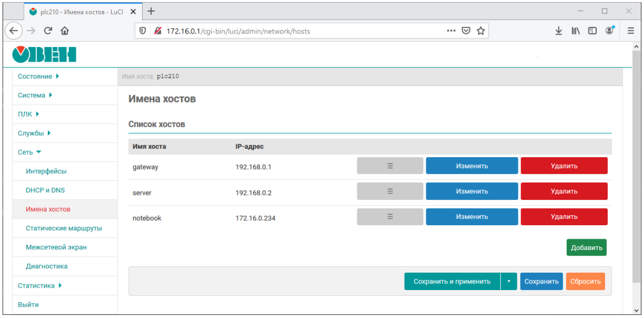Open Firefox hamburger application menu
Screen dimensions: 644x318
tap(631, 31)
